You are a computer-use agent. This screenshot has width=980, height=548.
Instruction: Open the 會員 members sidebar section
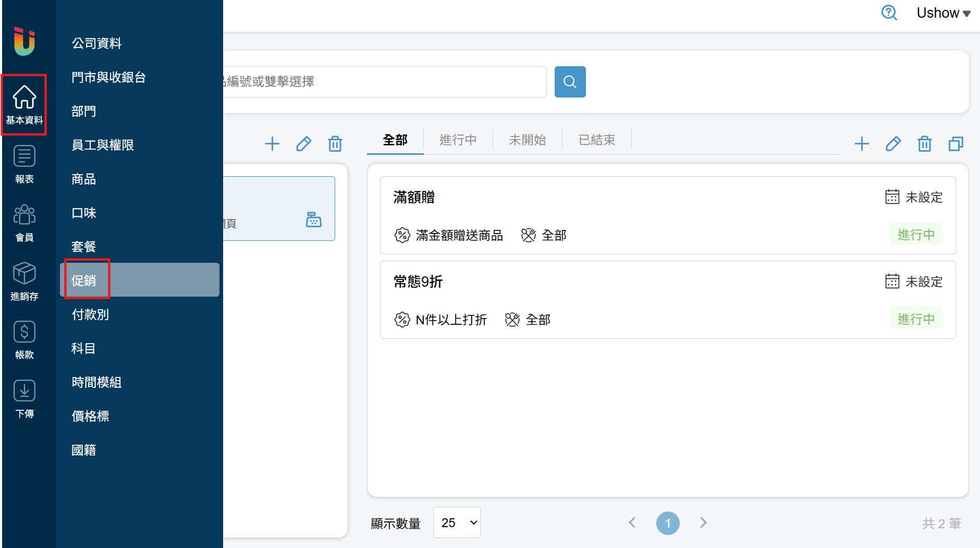pos(24,223)
